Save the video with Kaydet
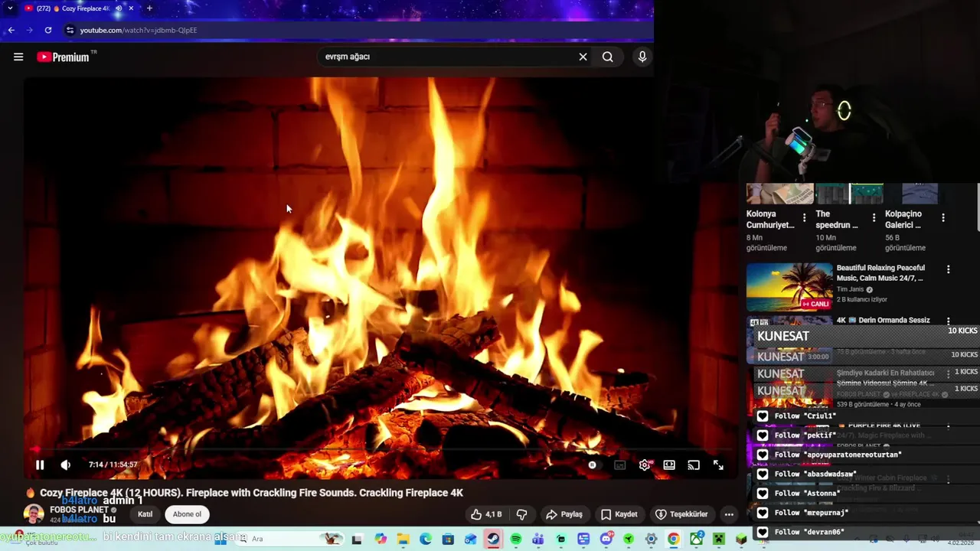The width and height of the screenshot is (980, 551). pos(619,514)
